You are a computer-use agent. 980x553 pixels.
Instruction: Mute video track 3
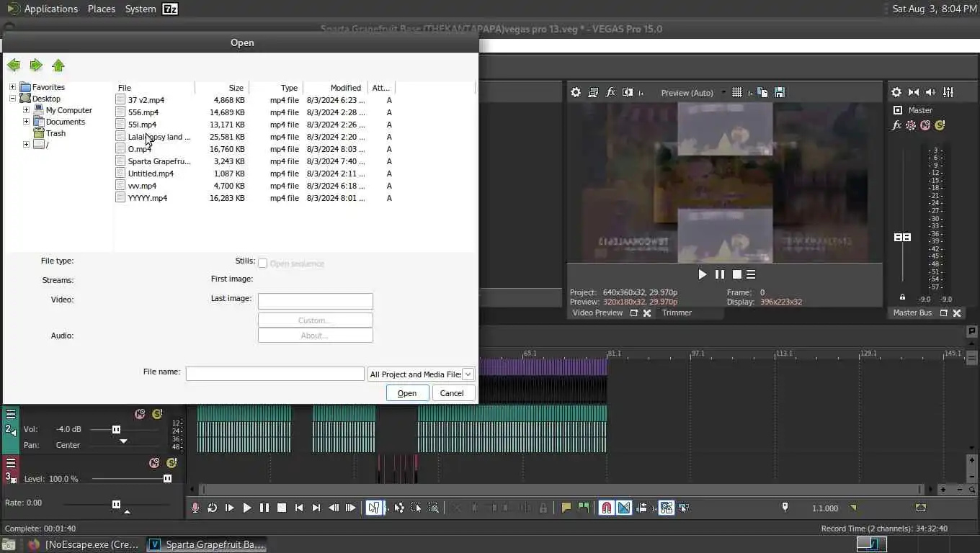point(154,463)
